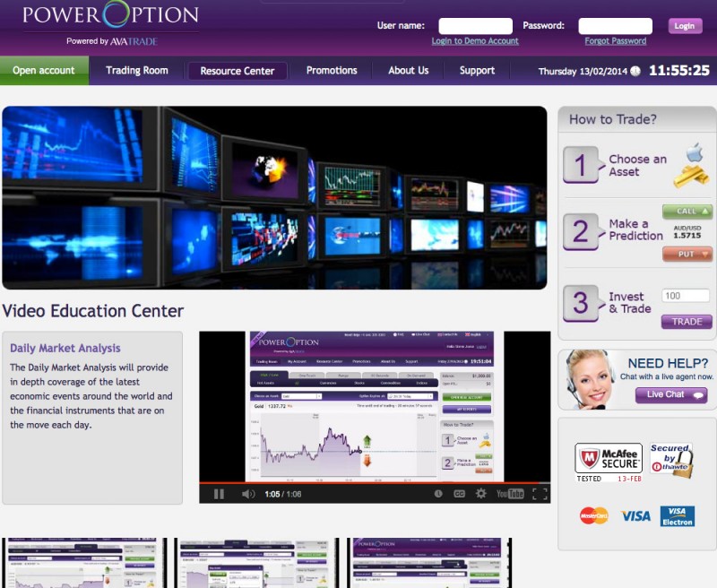The width and height of the screenshot is (717, 588).
Task: Click the MasterCard logo
Action: tap(594, 515)
